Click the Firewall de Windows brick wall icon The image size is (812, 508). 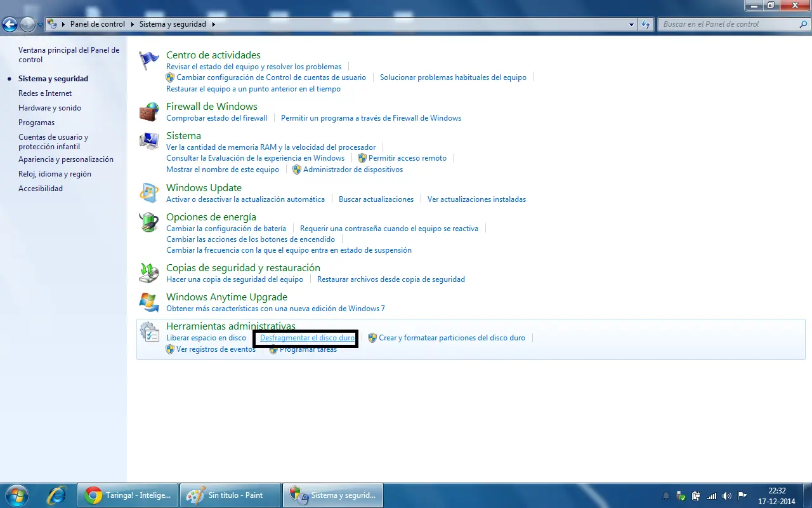[x=149, y=112]
